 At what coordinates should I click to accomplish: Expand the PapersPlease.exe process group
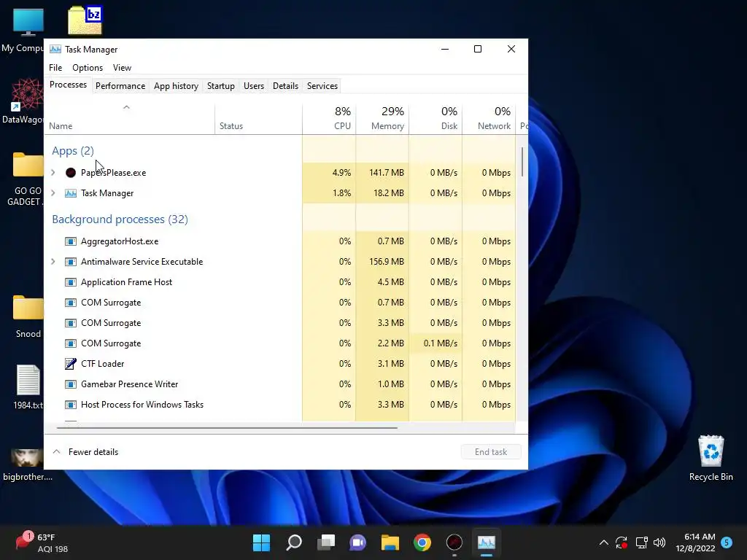[x=53, y=173]
